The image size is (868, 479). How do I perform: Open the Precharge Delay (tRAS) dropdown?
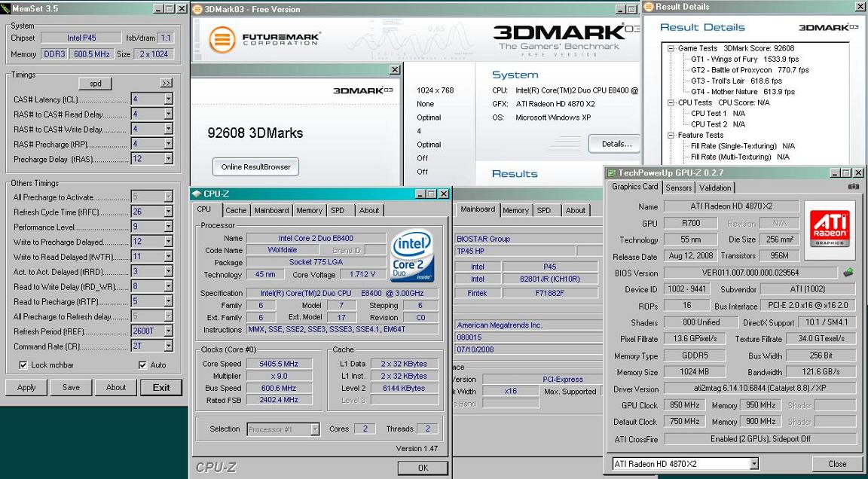coord(168,160)
